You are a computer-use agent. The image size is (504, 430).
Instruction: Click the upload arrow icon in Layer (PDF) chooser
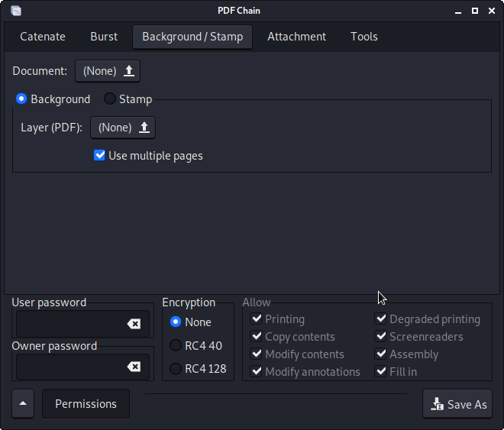pyautogui.click(x=144, y=128)
